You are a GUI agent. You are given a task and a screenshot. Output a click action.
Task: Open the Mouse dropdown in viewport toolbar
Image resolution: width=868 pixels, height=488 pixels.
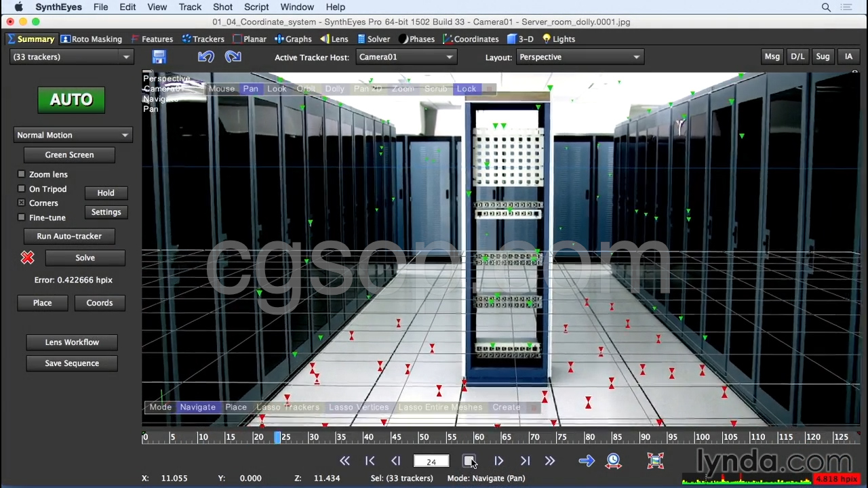[x=221, y=89]
